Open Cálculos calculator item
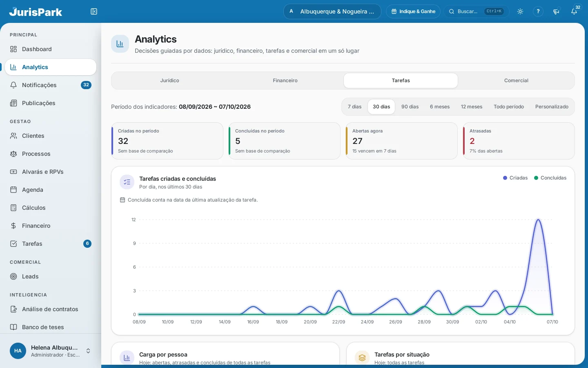 tap(51, 208)
